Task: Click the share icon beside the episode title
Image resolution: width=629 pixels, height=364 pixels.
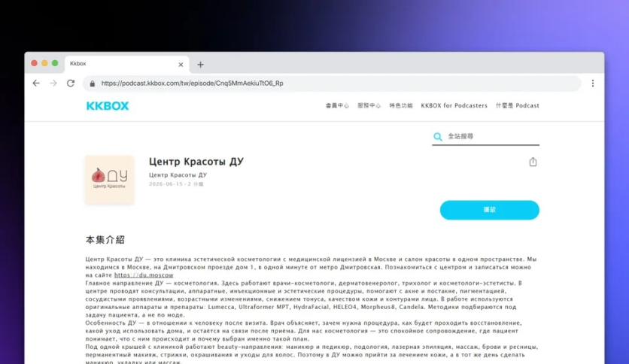Action: pyautogui.click(x=533, y=162)
